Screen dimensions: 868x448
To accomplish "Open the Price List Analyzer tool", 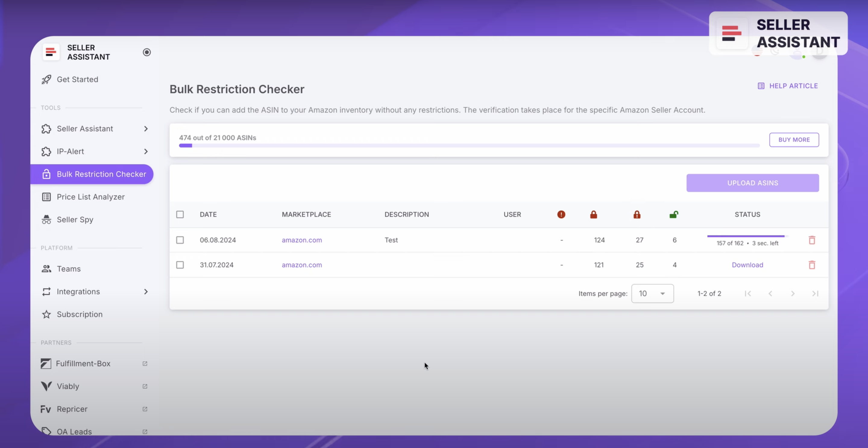I will (91, 197).
